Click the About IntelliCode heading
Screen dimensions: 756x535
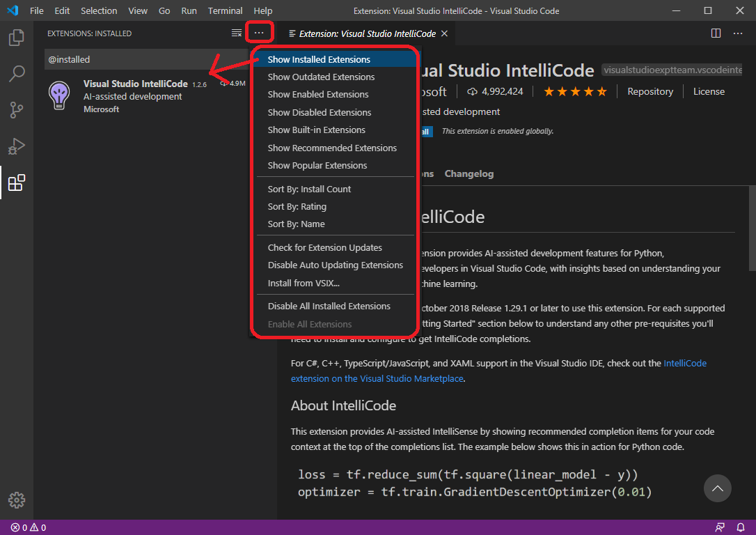coord(343,405)
